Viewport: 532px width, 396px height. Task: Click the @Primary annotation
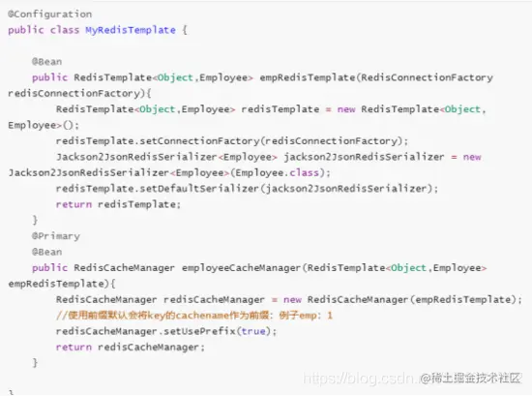(56, 236)
